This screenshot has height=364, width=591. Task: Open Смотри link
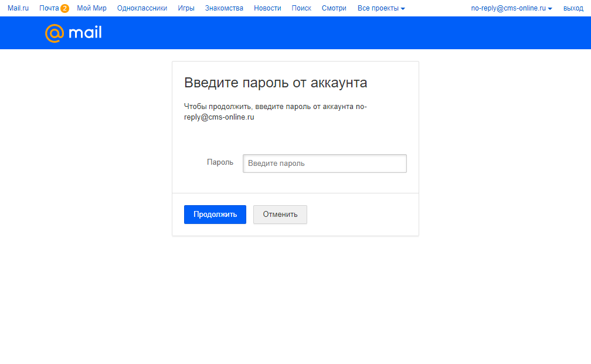point(334,8)
